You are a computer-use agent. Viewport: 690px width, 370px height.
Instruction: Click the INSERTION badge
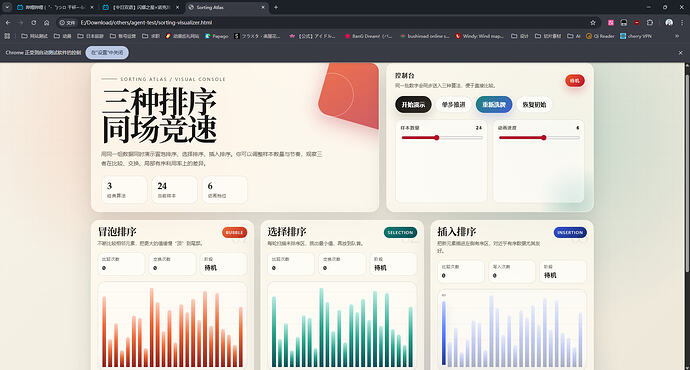570,232
